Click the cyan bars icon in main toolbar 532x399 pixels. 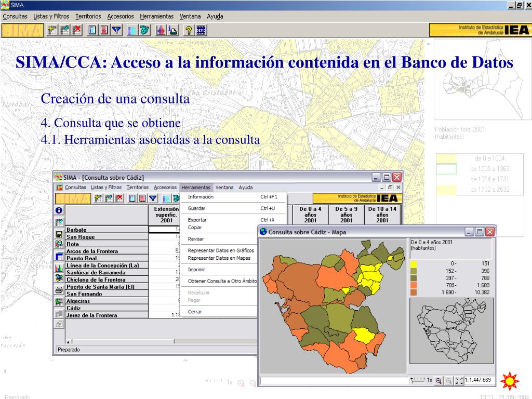pyautogui.click(x=132, y=30)
